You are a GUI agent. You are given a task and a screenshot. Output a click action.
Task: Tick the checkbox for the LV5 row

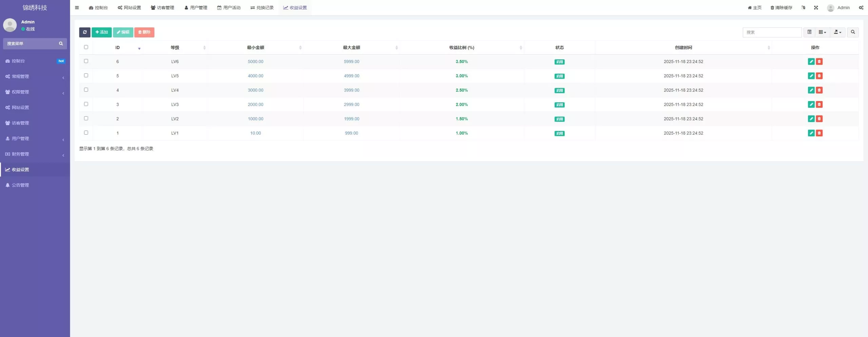point(86,76)
